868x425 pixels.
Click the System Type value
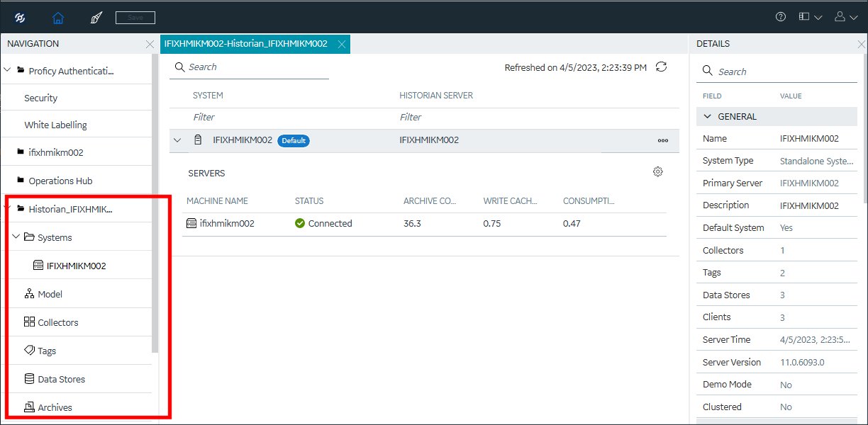[x=817, y=161]
